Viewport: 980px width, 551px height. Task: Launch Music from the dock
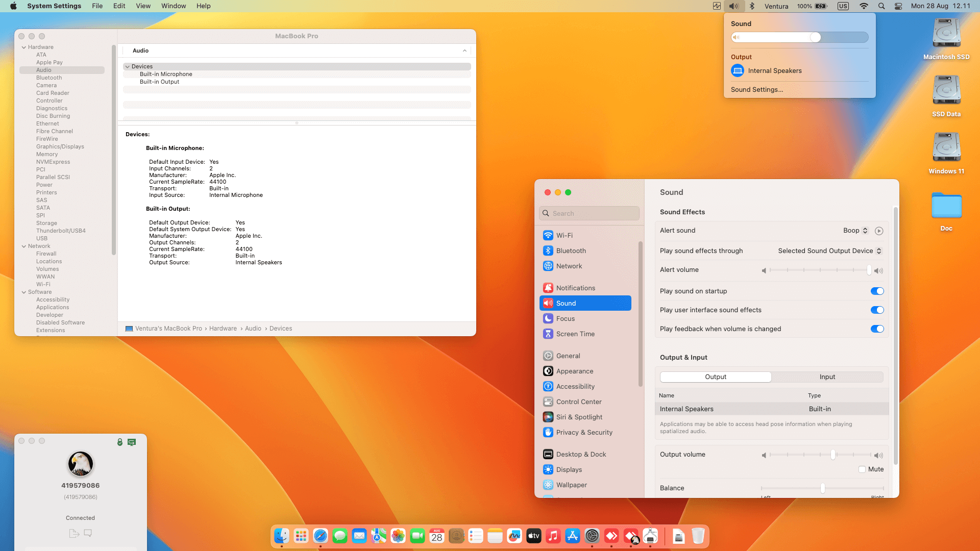pyautogui.click(x=553, y=536)
